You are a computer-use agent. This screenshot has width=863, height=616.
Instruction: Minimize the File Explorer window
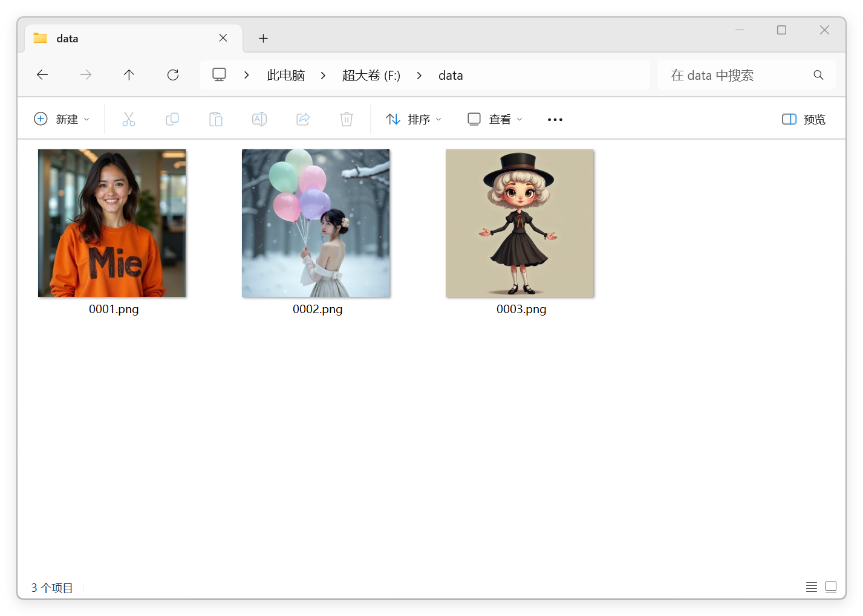point(740,30)
